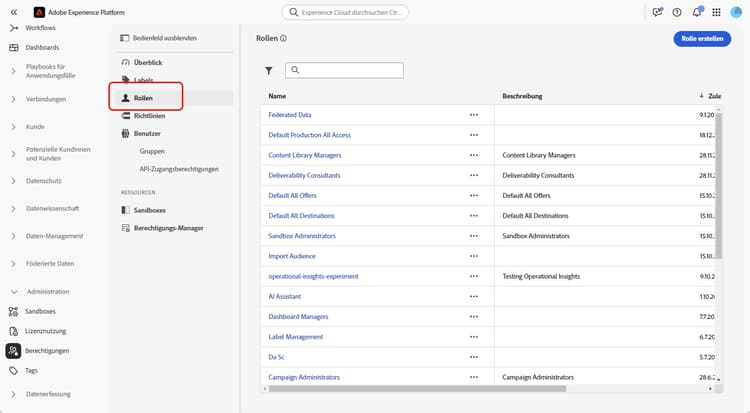Open the user profile avatar

735,12
